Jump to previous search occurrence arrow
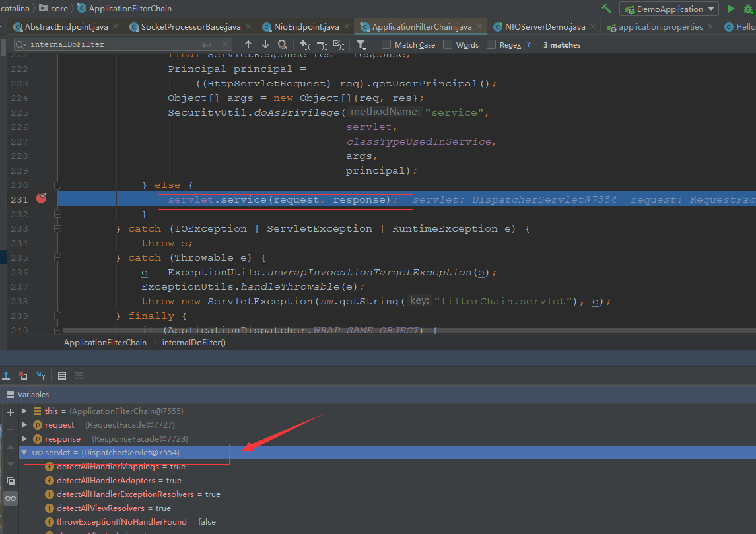756x534 pixels. coord(248,44)
